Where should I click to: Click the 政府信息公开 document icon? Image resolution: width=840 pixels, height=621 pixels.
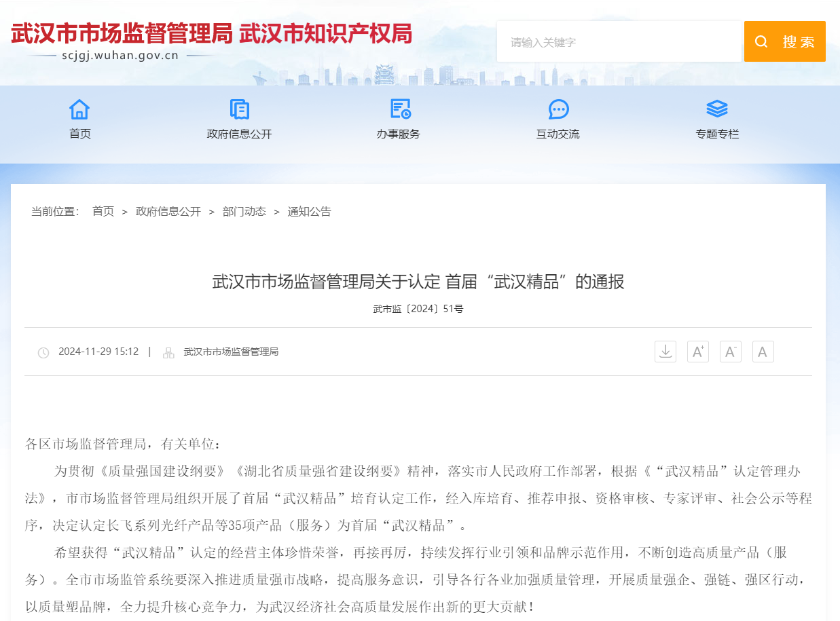coord(239,109)
